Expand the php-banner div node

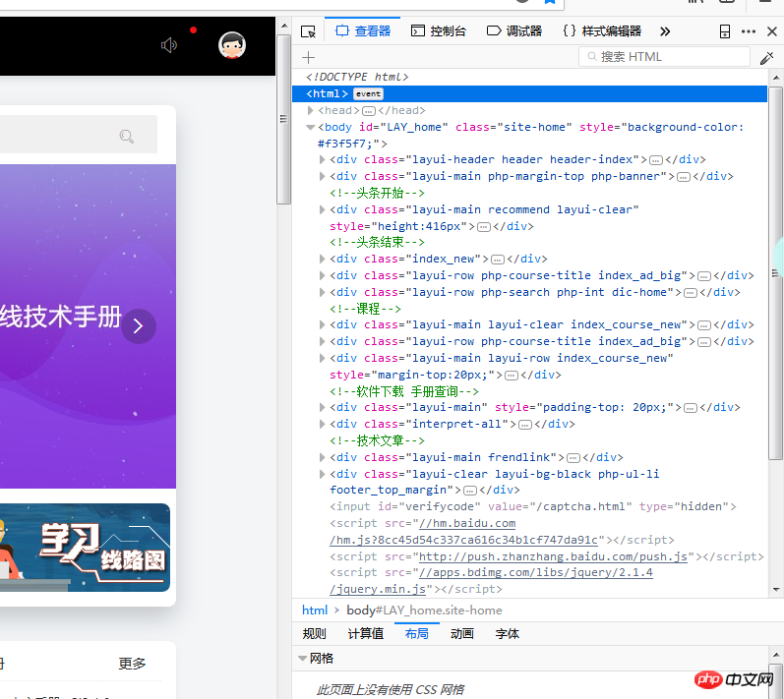pos(323,176)
